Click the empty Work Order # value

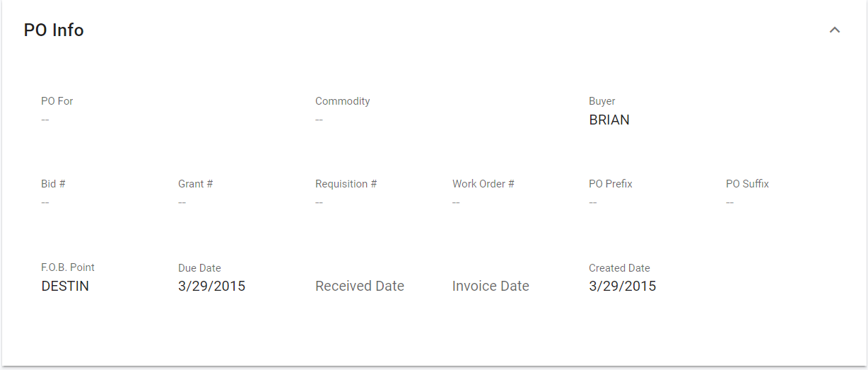point(457,203)
